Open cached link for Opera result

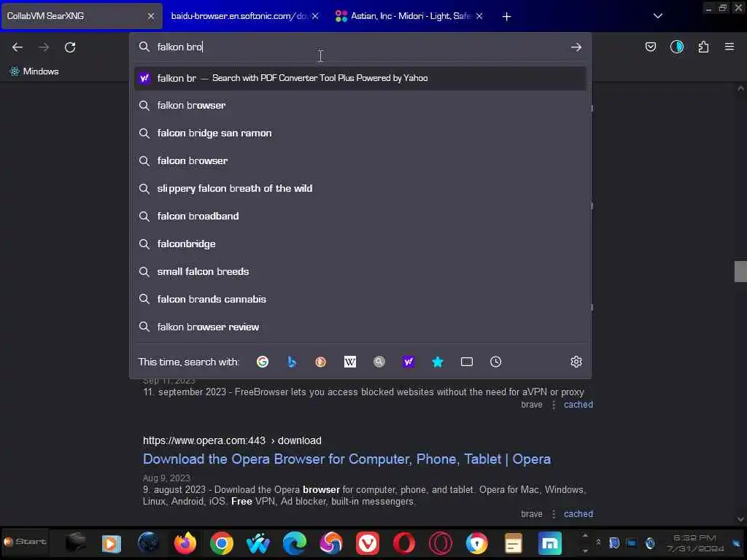coord(578,514)
